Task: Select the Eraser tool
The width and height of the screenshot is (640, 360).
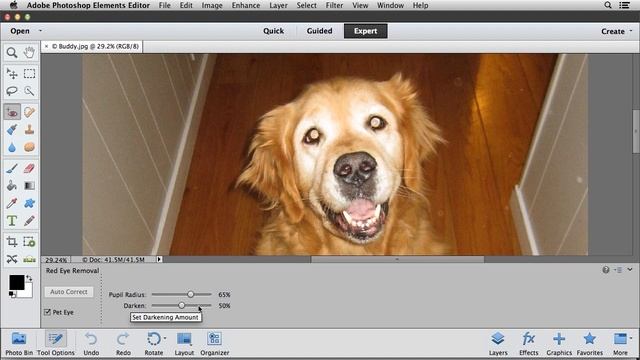Action: [x=29, y=168]
